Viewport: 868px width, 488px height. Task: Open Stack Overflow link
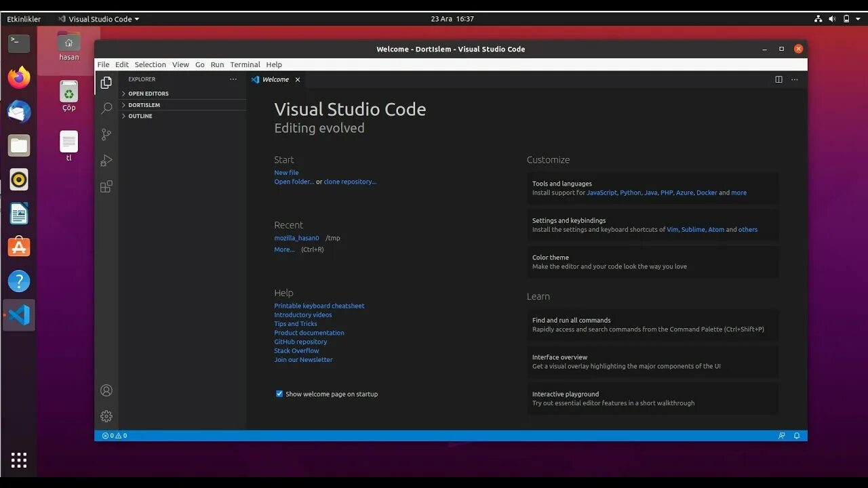coord(296,350)
